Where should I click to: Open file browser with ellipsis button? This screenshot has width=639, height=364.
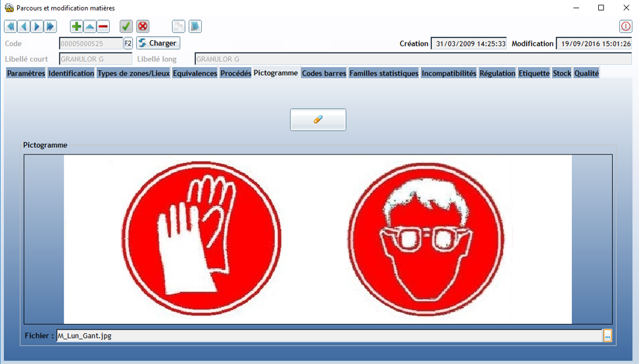coord(607,336)
